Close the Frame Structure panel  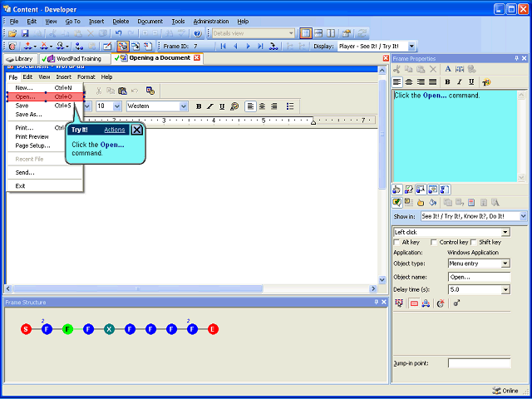tap(384, 302)
